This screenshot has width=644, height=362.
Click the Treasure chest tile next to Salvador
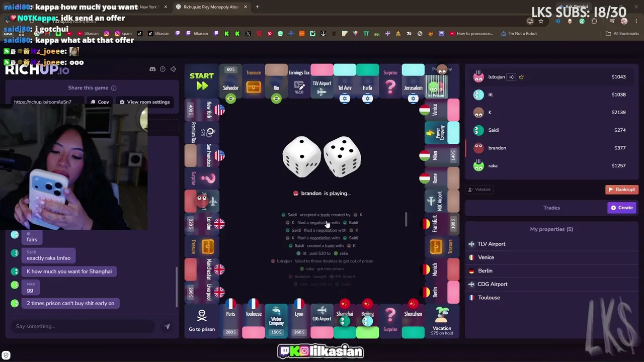point(254,81)
